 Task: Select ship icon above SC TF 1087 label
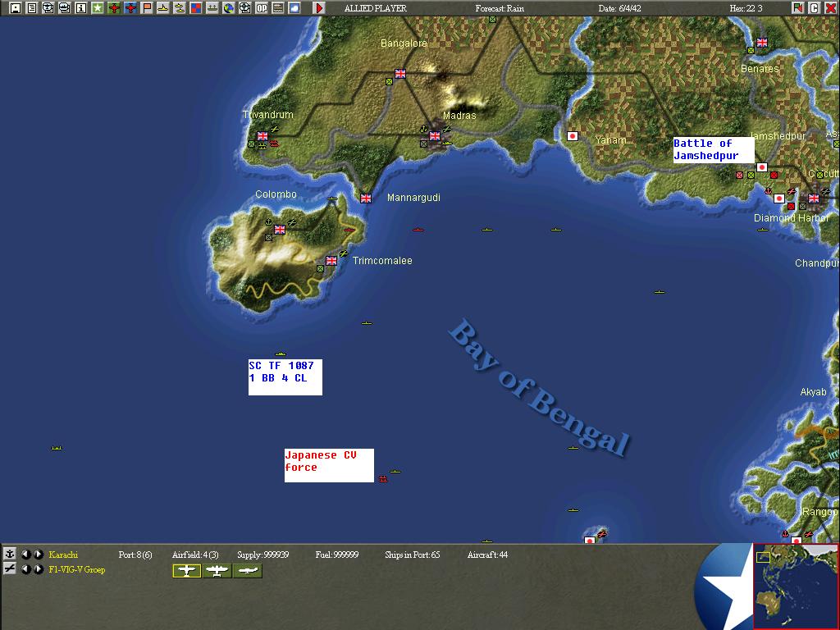[x=281, y=354]
